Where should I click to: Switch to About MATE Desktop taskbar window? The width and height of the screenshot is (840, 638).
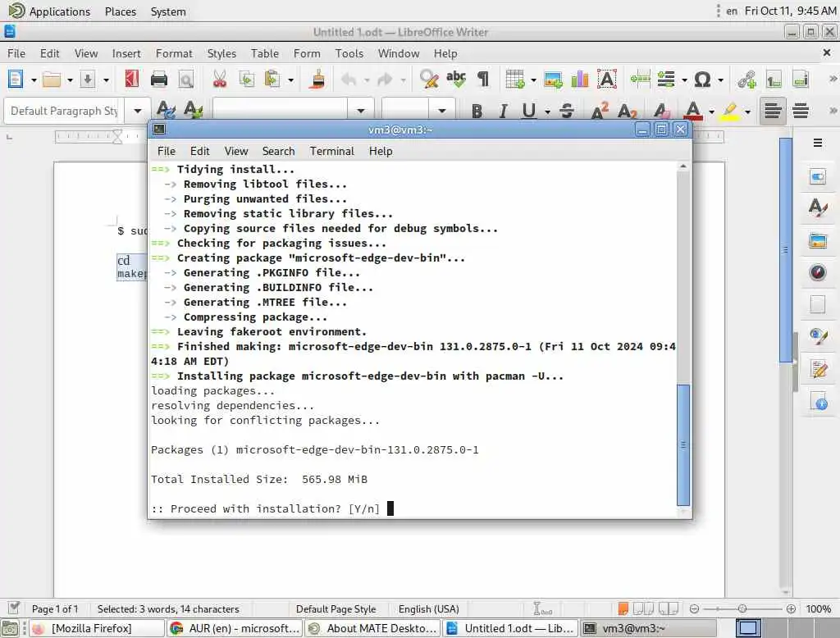tap(373, 628)
